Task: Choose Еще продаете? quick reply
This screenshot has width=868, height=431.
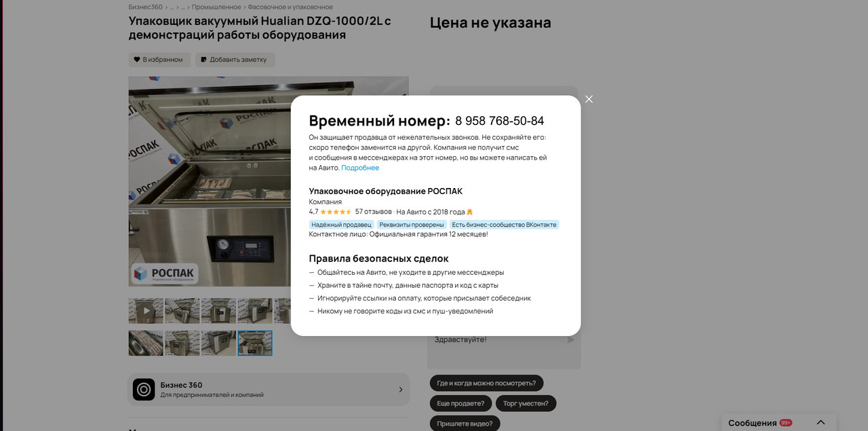Action: coord(460,403)
